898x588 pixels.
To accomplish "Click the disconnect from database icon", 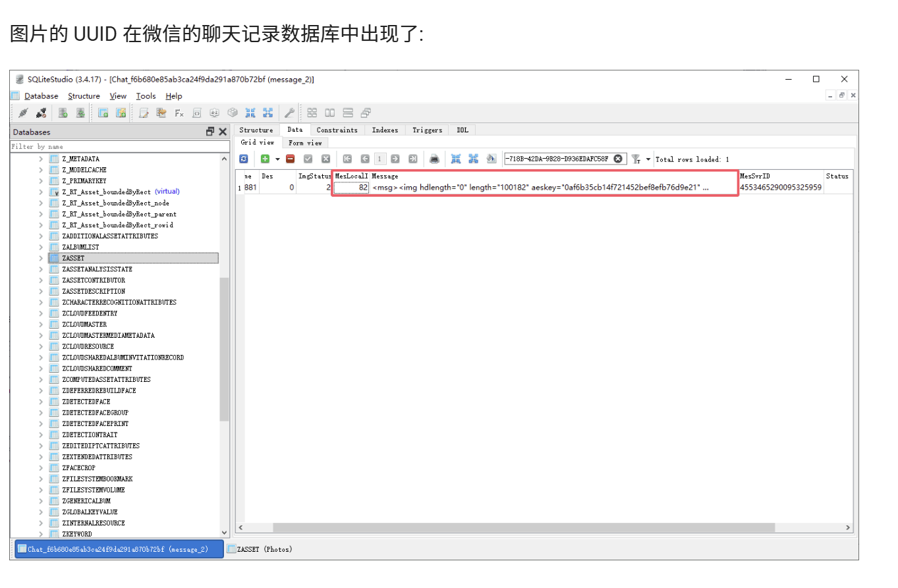I will click(x=41, y=113).
